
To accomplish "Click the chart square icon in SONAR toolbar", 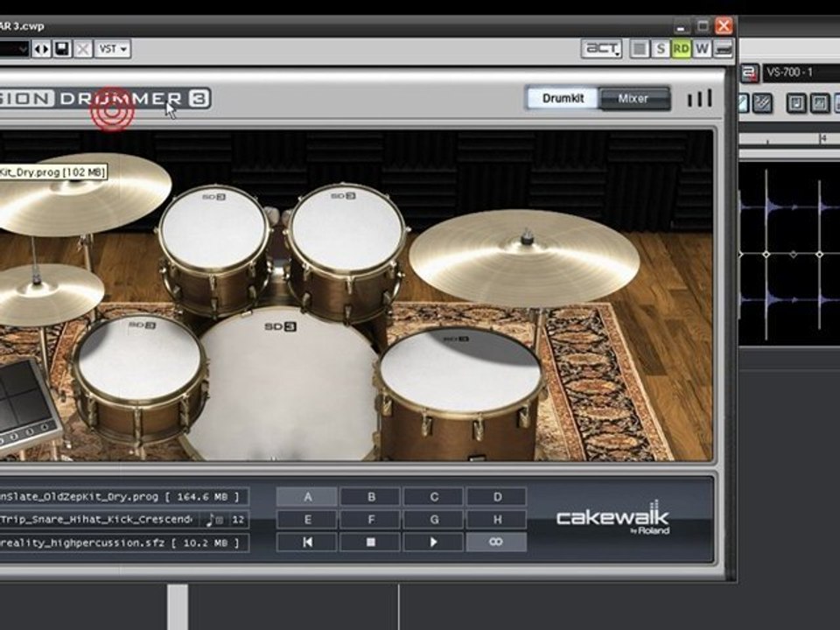I will [x=820, y=103].
